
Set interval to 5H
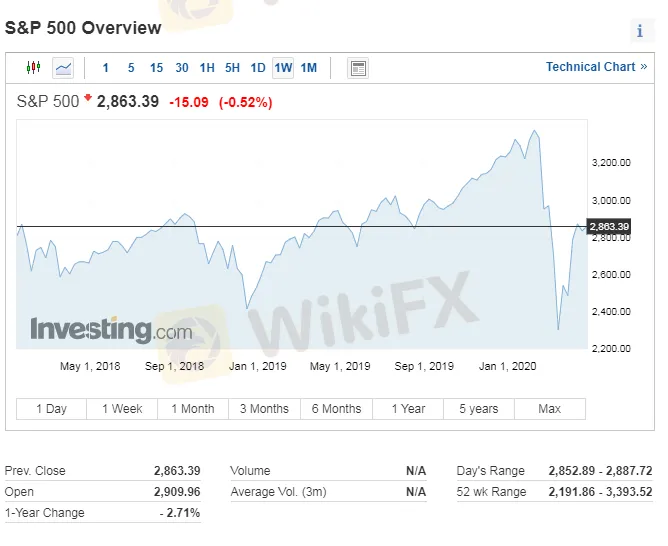tap(232, 68)
